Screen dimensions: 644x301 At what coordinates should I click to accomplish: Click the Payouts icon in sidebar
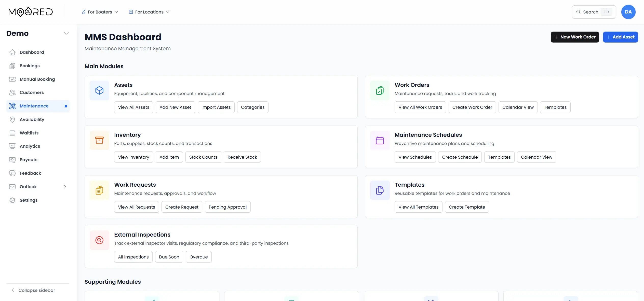12,160
